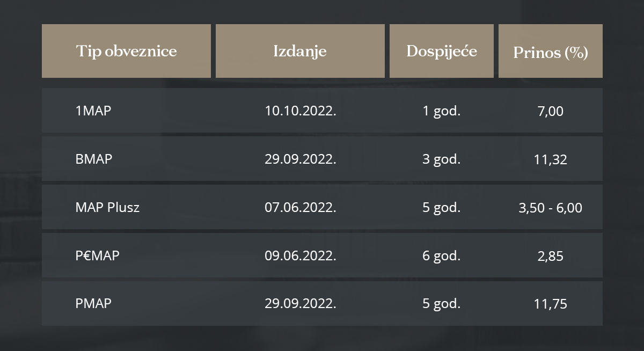Image resolution: width=644 pixels, height=351 pixels.
Task: Click the Dospijeće column header
Action: pyautogui.click(x=441, y=51)
